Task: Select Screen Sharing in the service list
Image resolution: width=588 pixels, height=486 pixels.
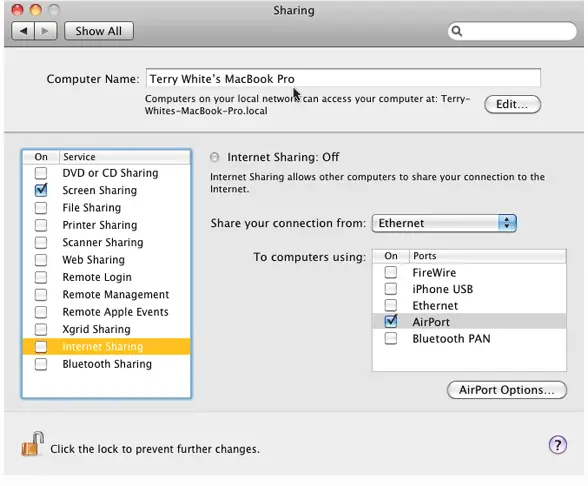Action: coord(106,190)
